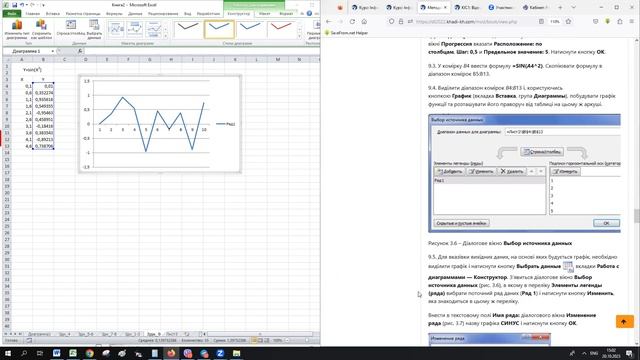Click the insert function fx icon

point(80,51)
